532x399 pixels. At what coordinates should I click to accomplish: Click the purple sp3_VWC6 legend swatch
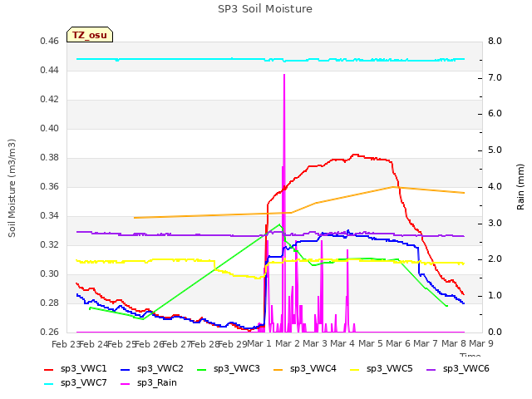[x=431, y=369]
